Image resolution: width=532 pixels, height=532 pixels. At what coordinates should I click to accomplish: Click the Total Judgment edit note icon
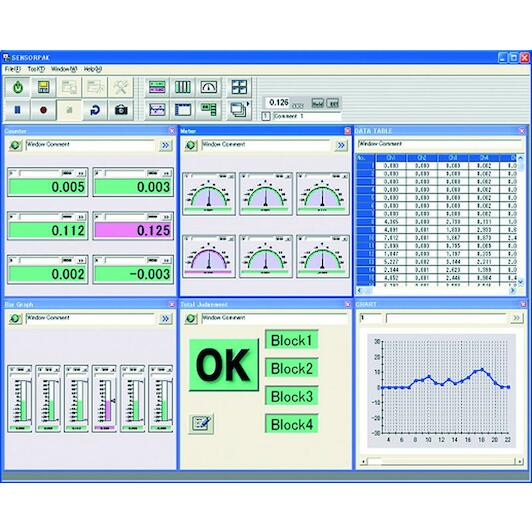(201, 423)
